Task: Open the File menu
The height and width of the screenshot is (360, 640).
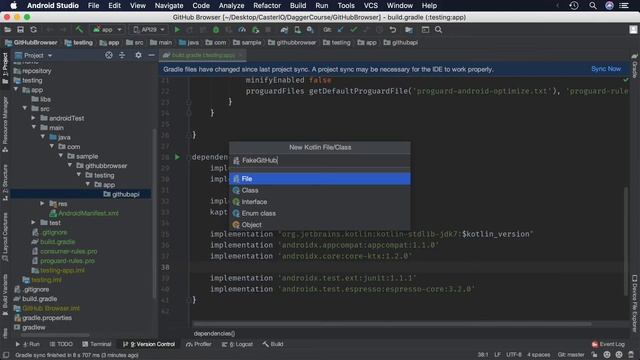Action: 93,6
